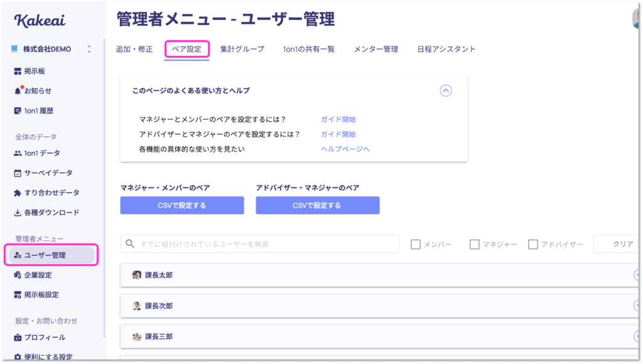The image size is (643, 364).
Task: Switch to the 集計グループ tab
Action: [242, 49]
